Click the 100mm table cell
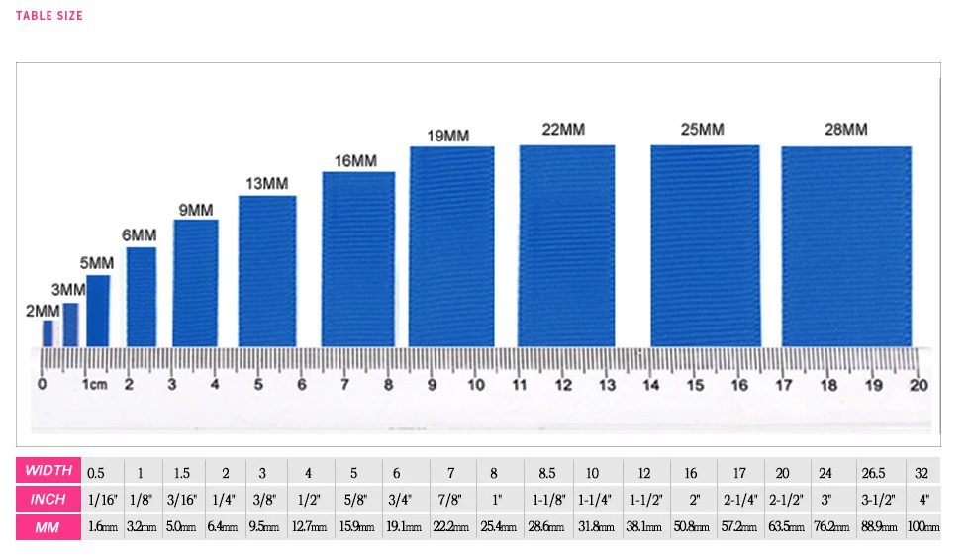The height and width of the screenshot is (560, 970). [x=923, y=527]
